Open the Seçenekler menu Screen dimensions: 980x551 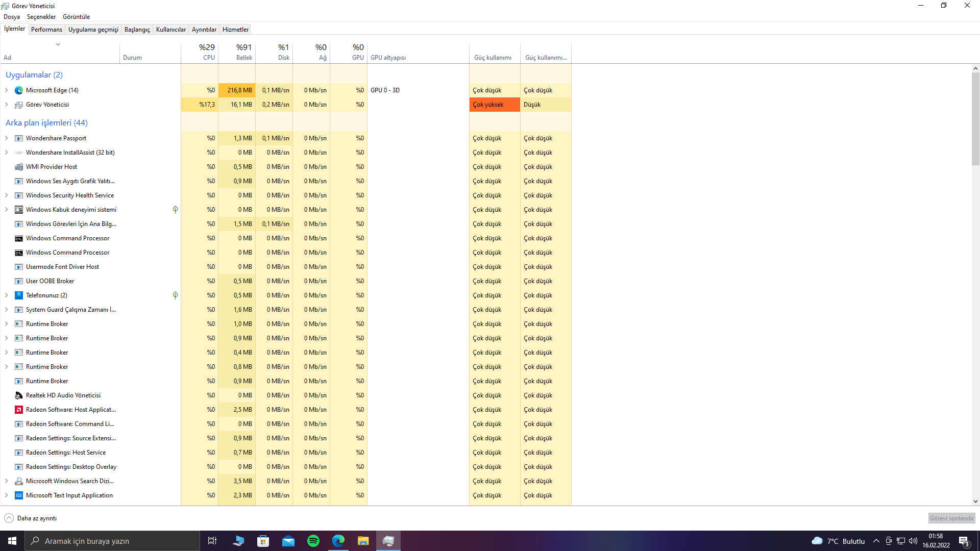point(41,17)
